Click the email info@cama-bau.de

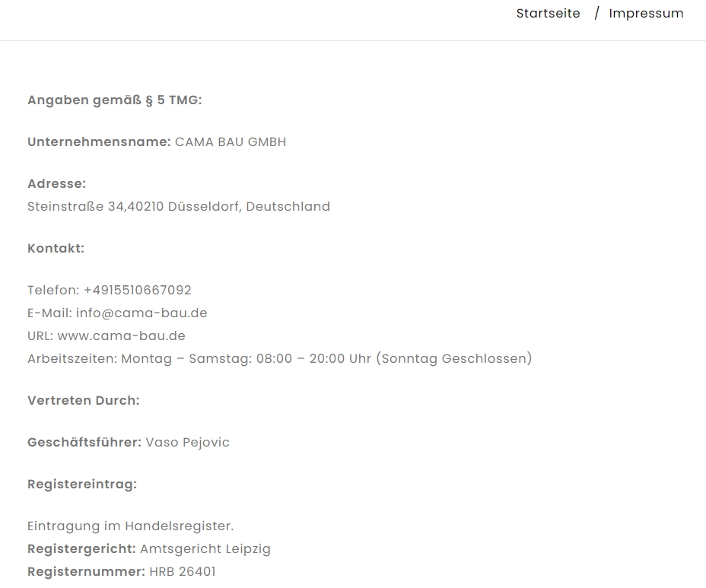click(142, 313)
